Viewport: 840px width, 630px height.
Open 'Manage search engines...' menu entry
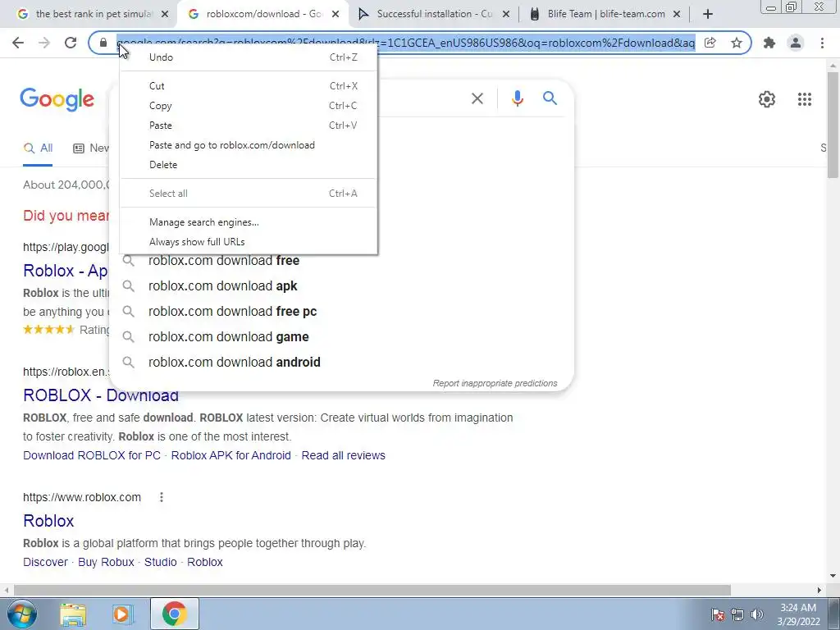point(249,222)
